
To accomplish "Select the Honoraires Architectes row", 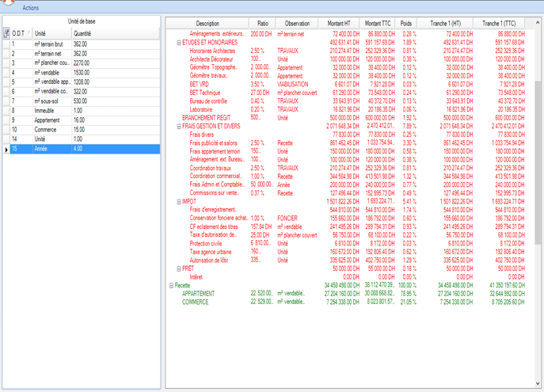I will point(218,50).
